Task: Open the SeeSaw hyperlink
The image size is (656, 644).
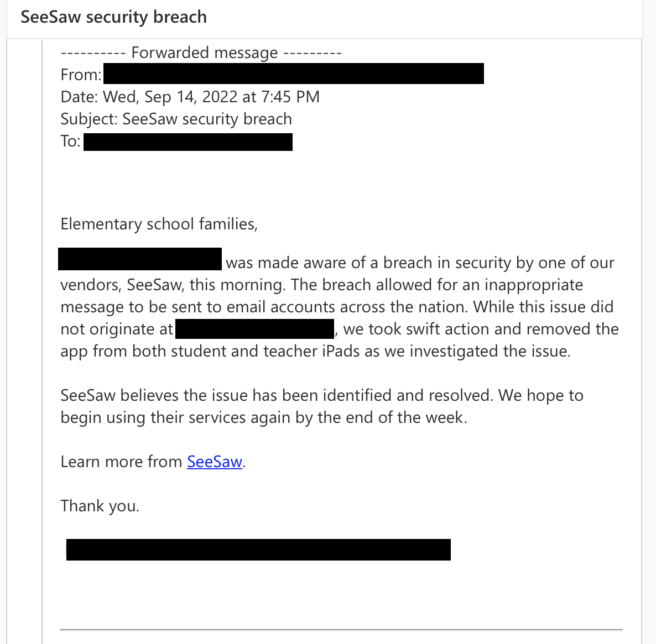Action: [x=215, y=462]
